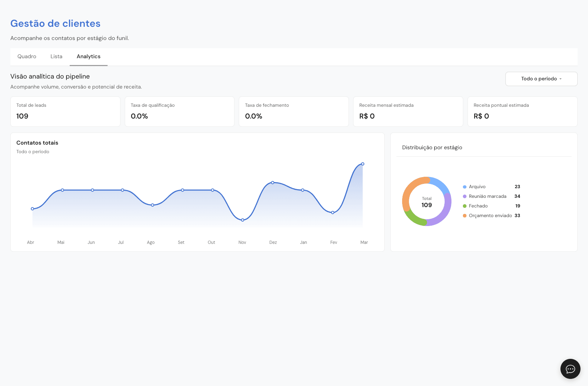The width and height of the screenshot is (588, 386).
Task: Click the Mar data point on chart
Action: pyautogui.click(x=363, y=164)
